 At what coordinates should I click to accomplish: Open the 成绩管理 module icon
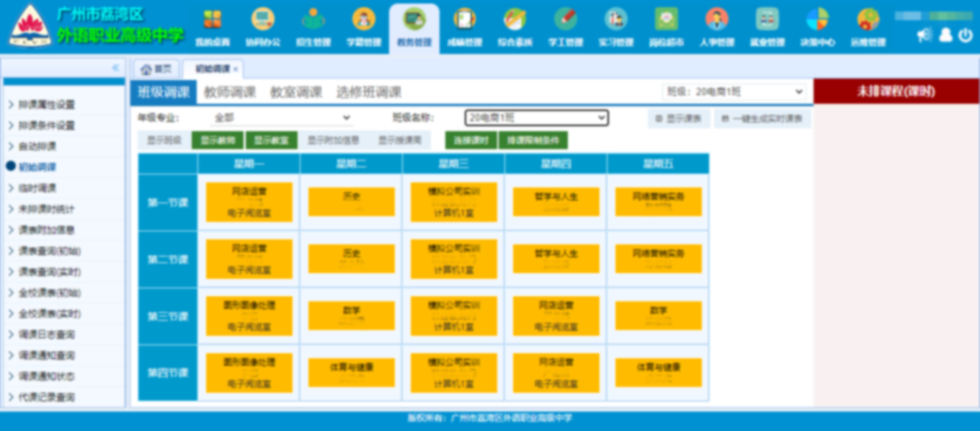(x=465, y=19)
